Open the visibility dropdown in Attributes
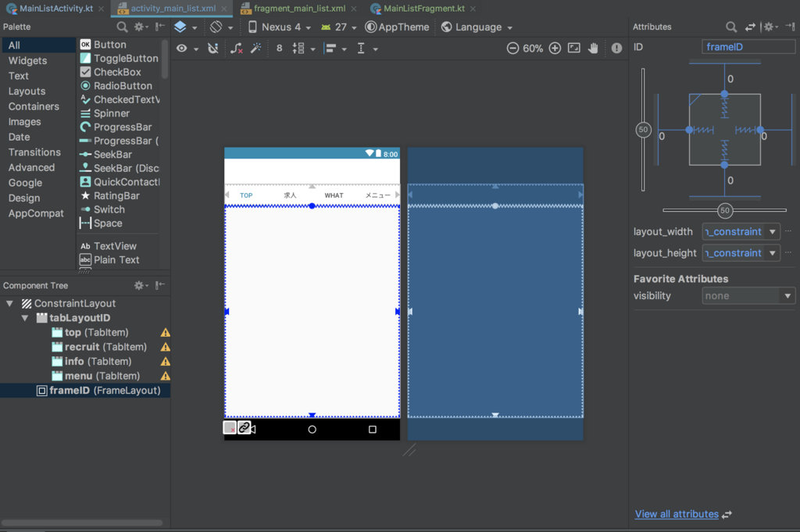Screen dimensions: 800x532 click(748, 296)
